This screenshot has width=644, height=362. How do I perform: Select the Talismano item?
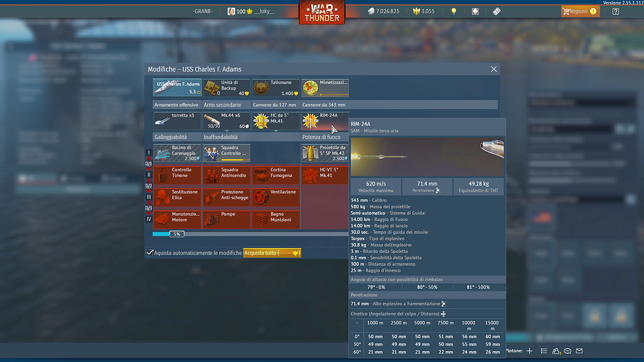pyautogui.click(x=276, y=88)
